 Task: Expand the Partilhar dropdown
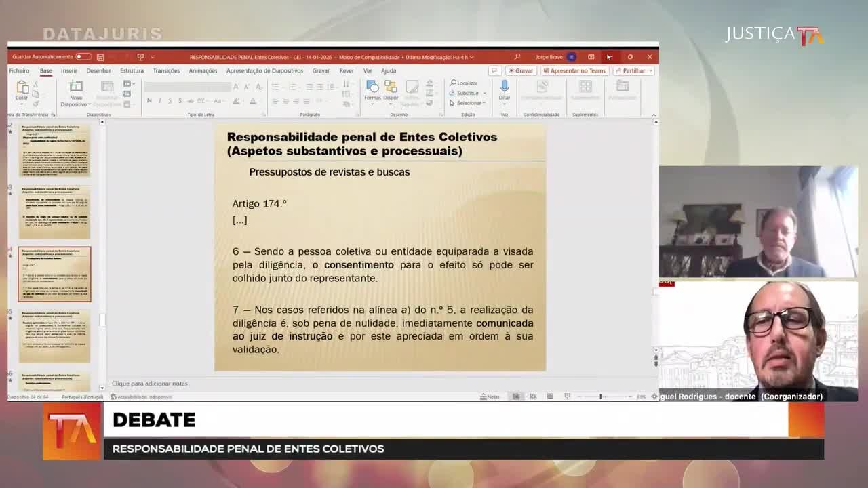point(649,70)
